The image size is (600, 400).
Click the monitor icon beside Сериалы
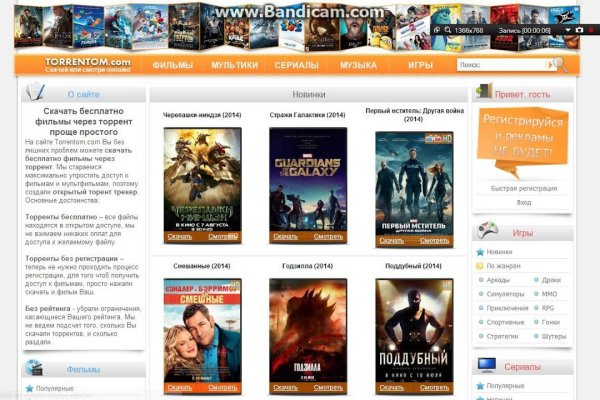(487, 365)
